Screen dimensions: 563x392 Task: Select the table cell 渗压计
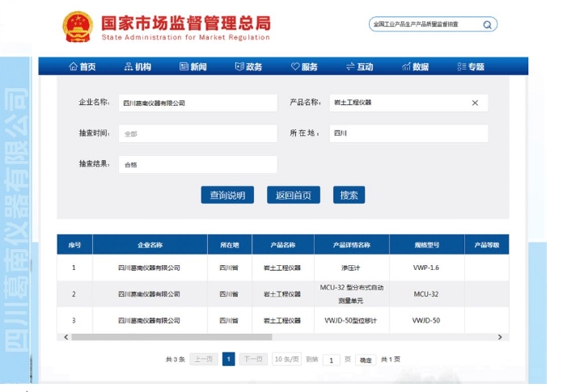click(x=350, y=268)
